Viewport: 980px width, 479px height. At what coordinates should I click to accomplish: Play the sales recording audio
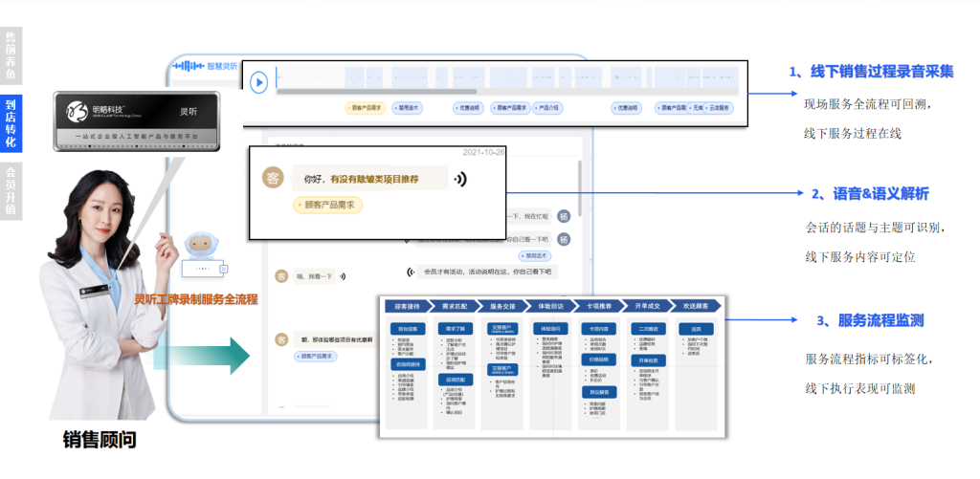click(258, 82)
